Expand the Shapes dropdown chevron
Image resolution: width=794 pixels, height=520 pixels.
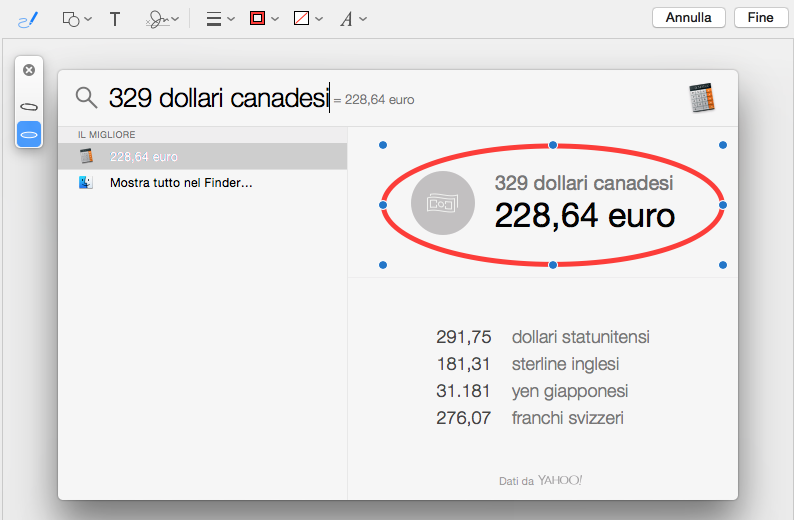[x=88, y=19]
